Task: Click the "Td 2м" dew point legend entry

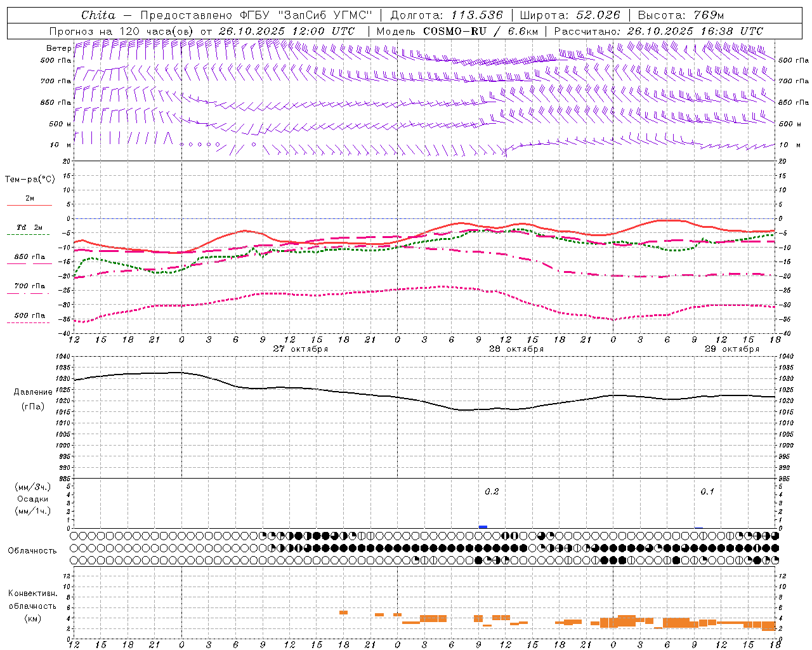Action: pos(30,227)
